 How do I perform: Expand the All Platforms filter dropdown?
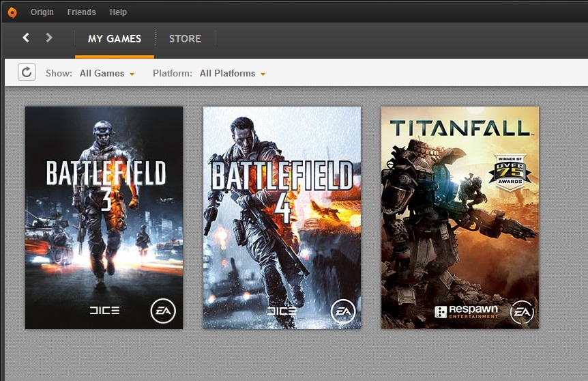pyautogui.click(x=233, y=73)
